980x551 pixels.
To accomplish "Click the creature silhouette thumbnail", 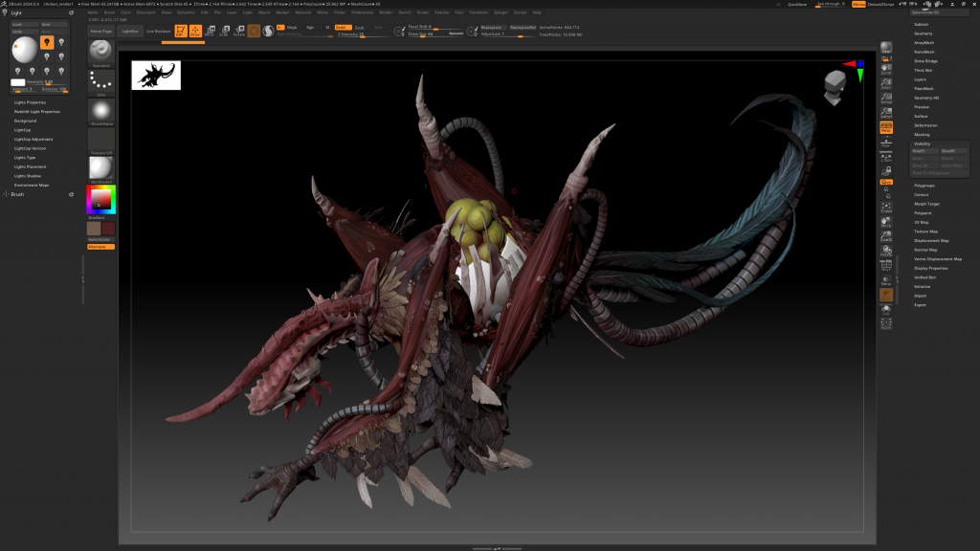I will click(156, 76).
